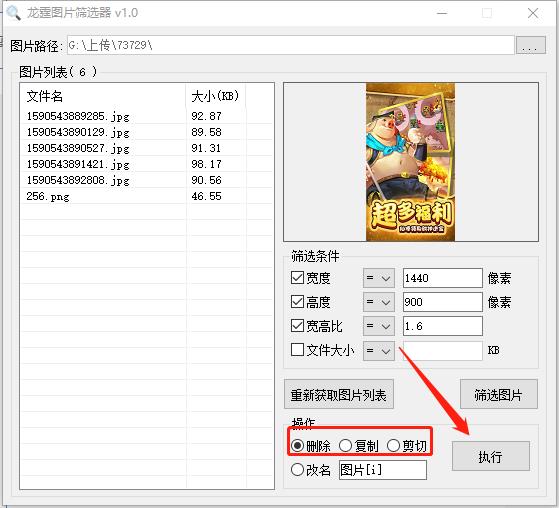Open the 文件大小 comparison operator dropdown
559x508 pixels.
[x=379, y=351]
